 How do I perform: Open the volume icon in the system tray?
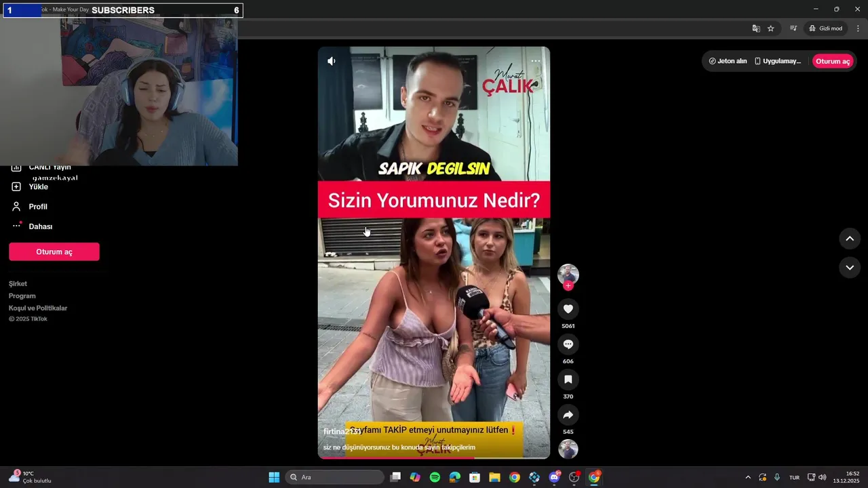(823, 477)
